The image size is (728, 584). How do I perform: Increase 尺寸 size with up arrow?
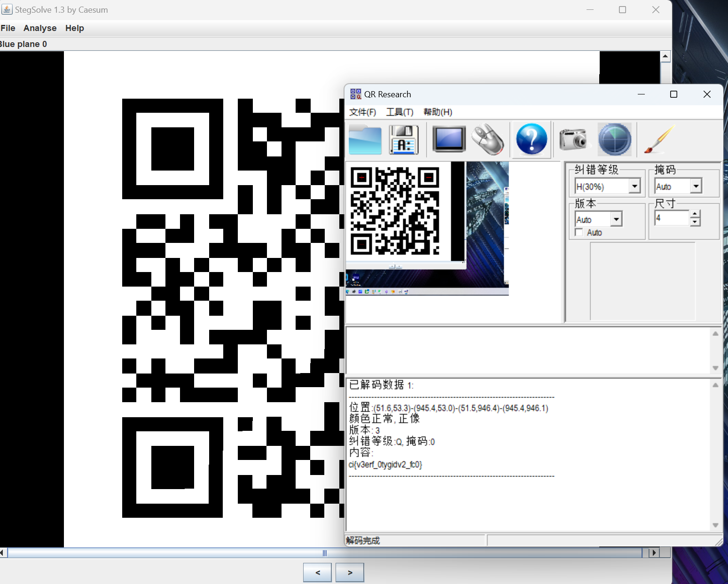tap(695, 214)
